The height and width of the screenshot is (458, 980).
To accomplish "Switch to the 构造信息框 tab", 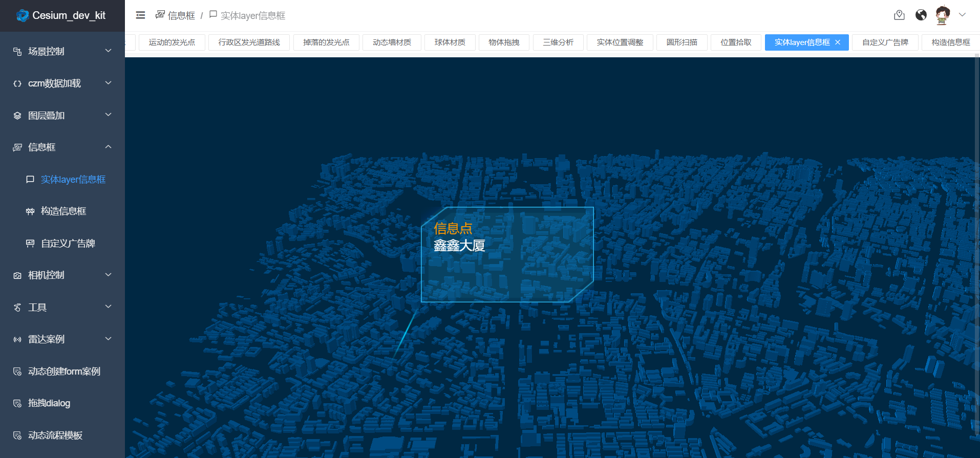I will (x=951, y=42).
